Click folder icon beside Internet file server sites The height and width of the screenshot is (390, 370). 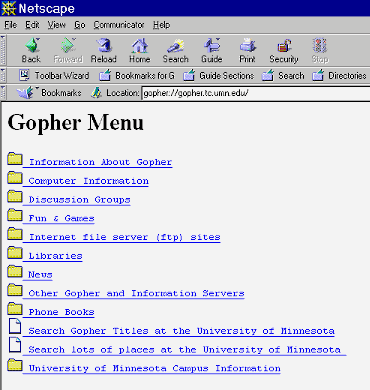click(15, 234)
